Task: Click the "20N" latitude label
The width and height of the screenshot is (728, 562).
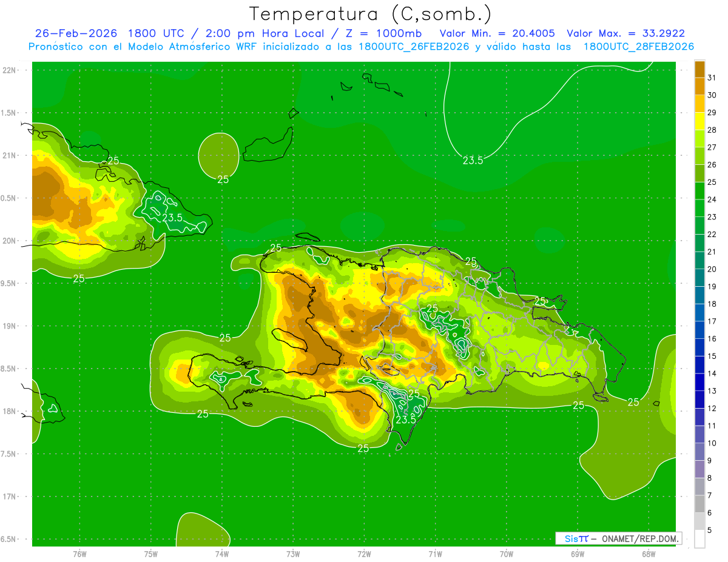Action: pyautogui.click(x=9, y=241)
